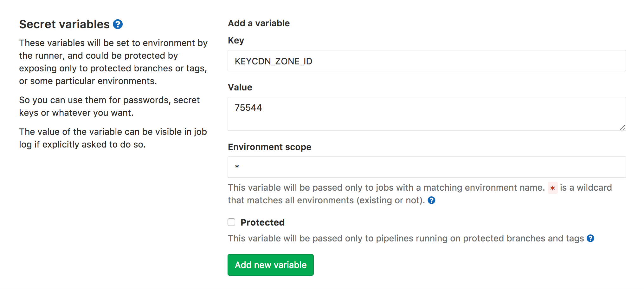This screenshot has width=644, height=289.
Task: Open the Key field containing KEYCDN_ZONE_ID
Action: coord(426,61)
